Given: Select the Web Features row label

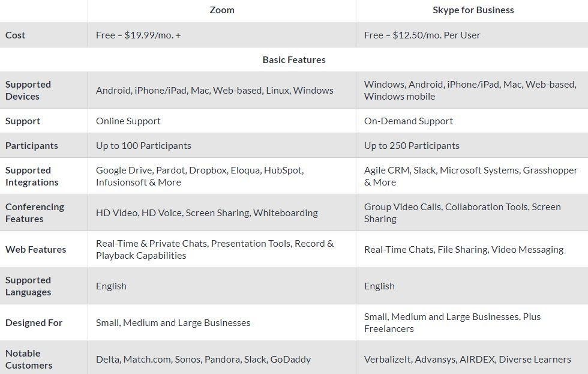Looking at the screenshot, I should [x=35, y=250].
